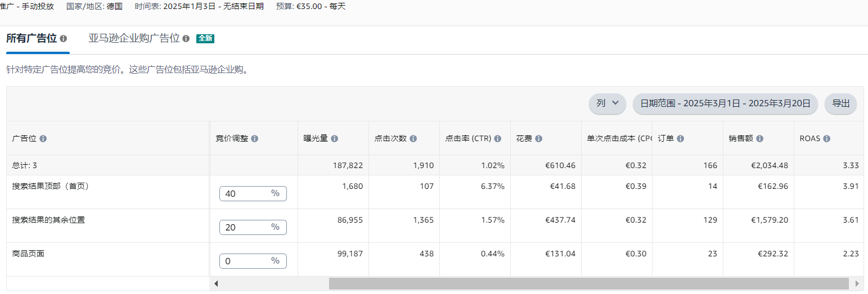The image size is (868, 294).
Task: Switch to 亚马逊企业购广告位 tab
Action: pyautogui.click(x=134, y=39)
